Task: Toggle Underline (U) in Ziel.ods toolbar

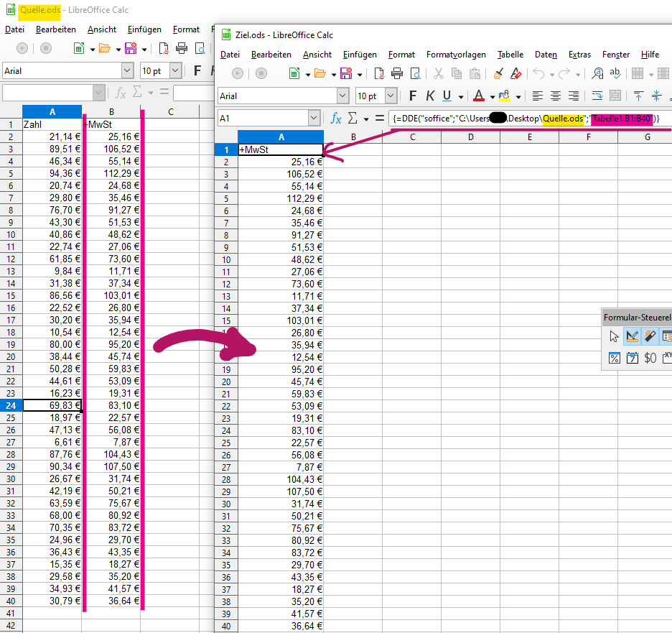Action: 447,96
